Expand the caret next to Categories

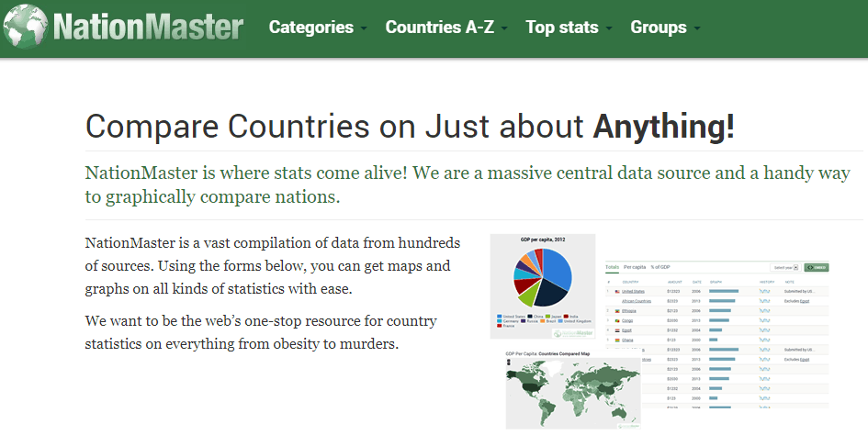point(363,28)
